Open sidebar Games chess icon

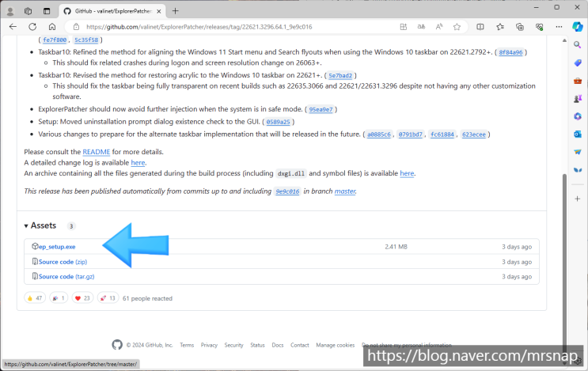tap(578, 99)
